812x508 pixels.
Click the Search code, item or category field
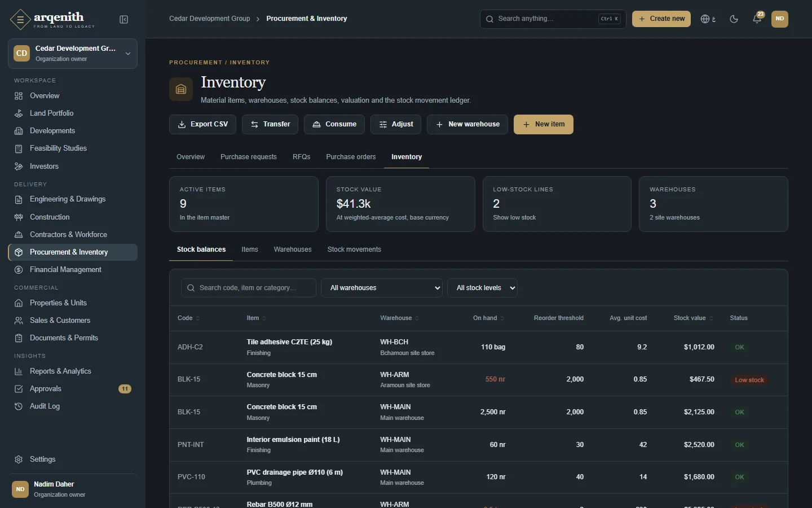pos(249,288)
